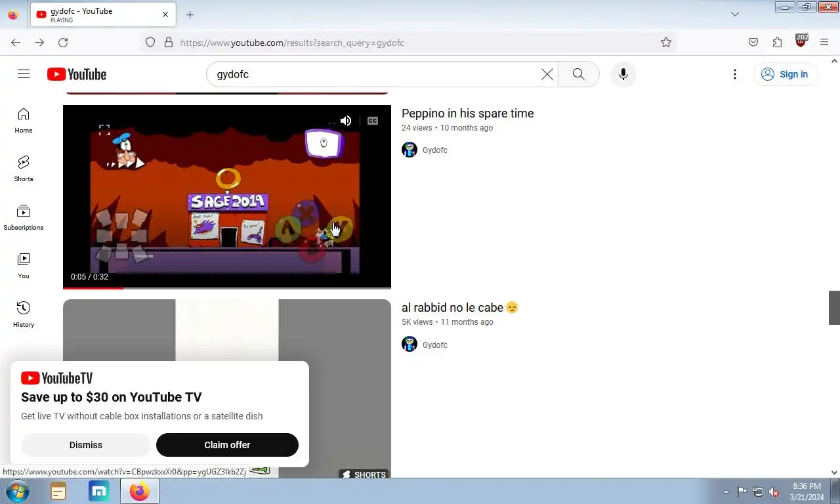Viewport: 840px width, 504px height.
Task: Toggle closed captions on the preview
Action: 373,121
